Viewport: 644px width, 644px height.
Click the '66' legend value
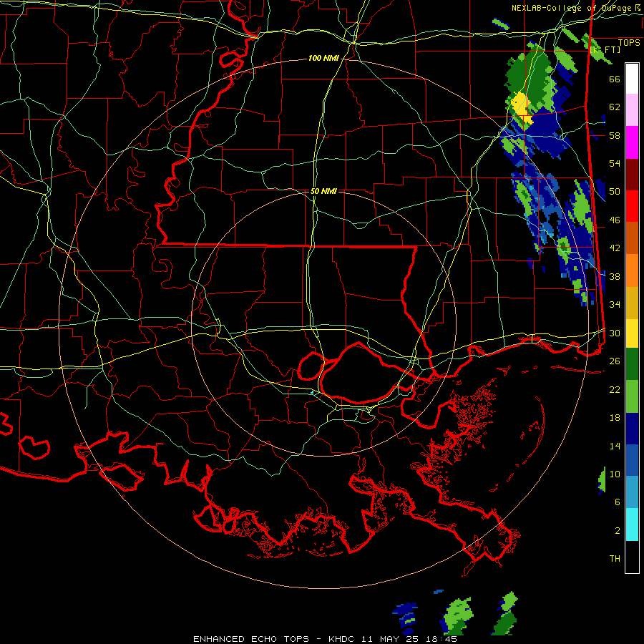[615, 79]
